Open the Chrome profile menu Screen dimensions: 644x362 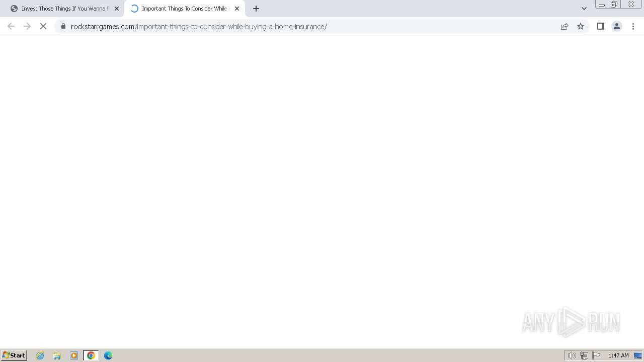(617, 26)
